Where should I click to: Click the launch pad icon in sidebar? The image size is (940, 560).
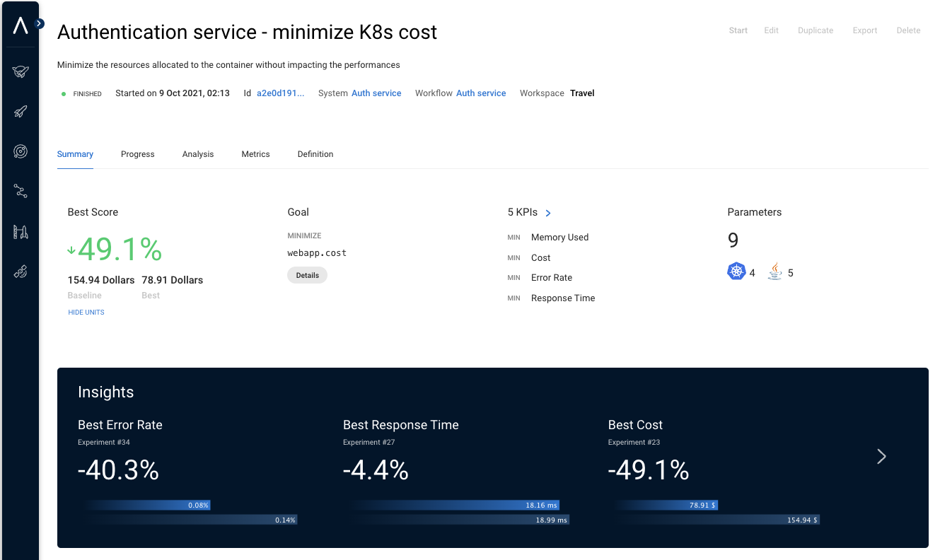21,232
